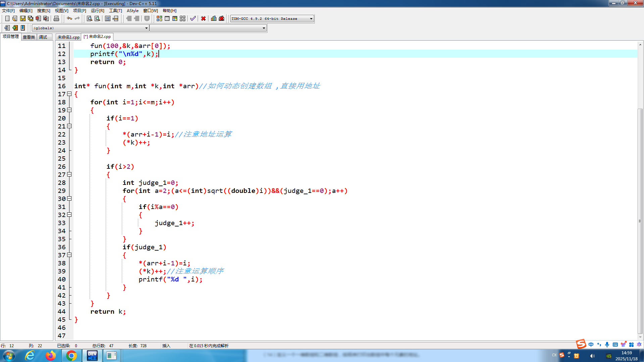Click the Insert snippet icon in second toolbar
644x362 pixels.
7,28
